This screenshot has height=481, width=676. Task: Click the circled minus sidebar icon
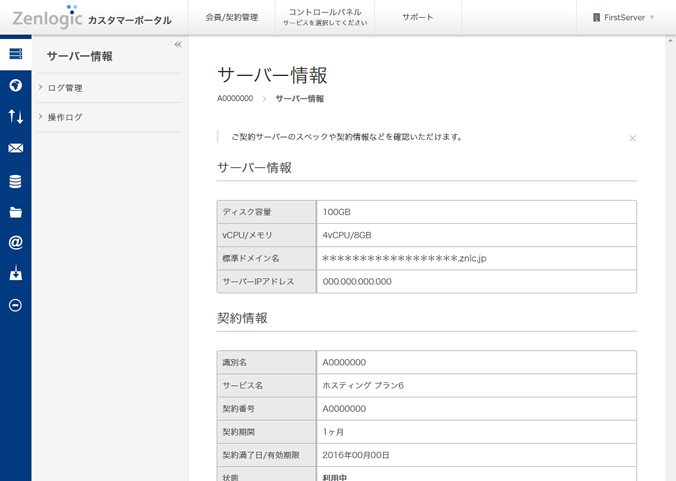[15, 305]
